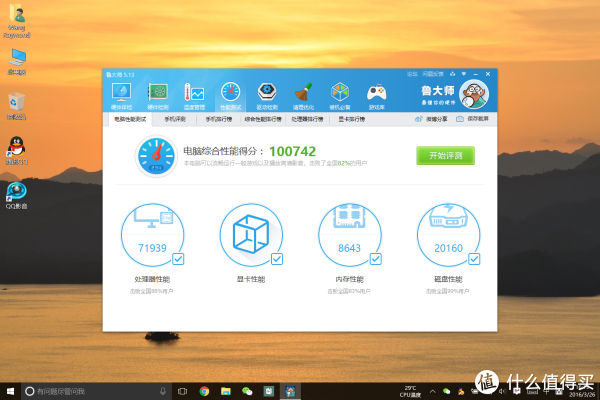Click 鲁大师 running app on taskbar
Image resolution: width=600 pixels, height=400 pixels.
coord(290,391)
